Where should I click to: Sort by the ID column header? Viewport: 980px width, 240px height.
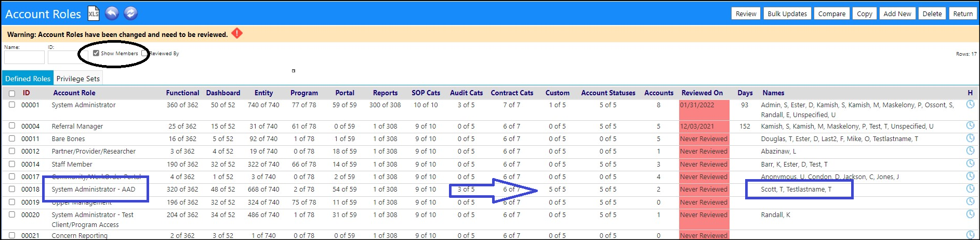(26, 93)
